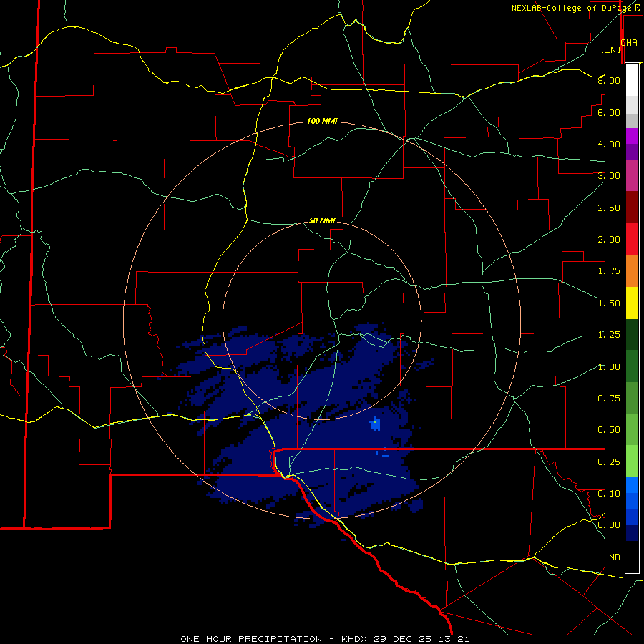Click the ND legend label
Screen dimensions: 644x644
coord(615,557)
